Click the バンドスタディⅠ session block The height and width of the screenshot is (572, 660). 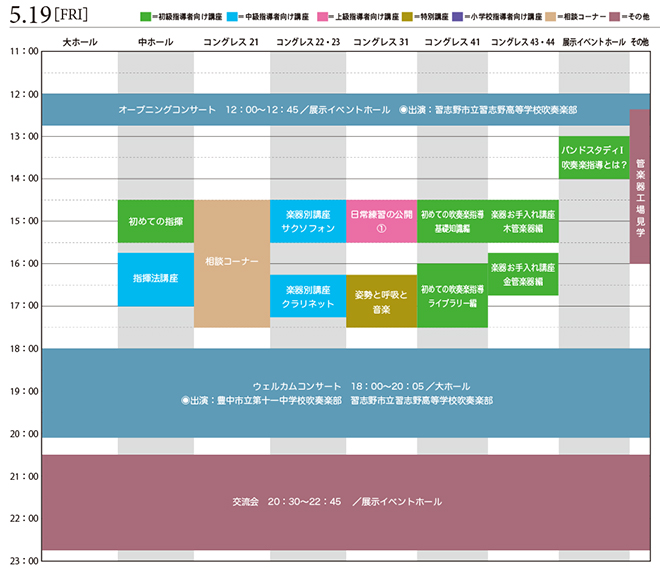point(593,157)
